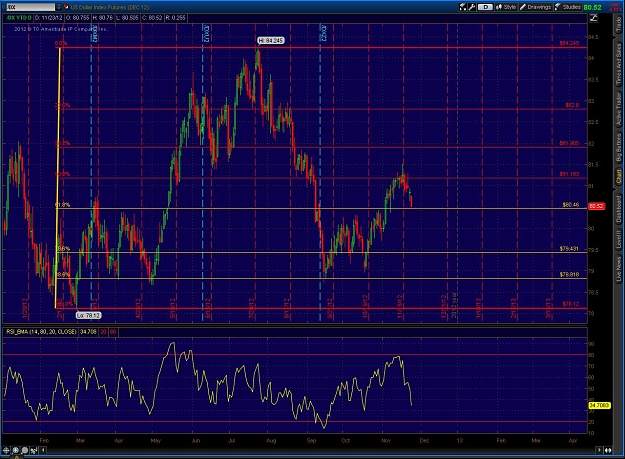Open the symbol selector dropdown arrow
This screenshot has height=459, width=625.
click(x=59, y=7)
